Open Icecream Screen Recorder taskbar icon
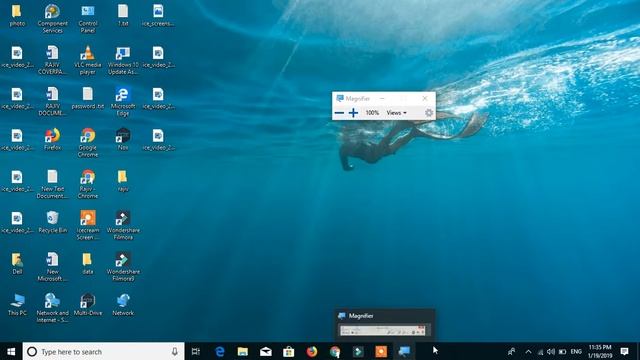 coord(381,351)
